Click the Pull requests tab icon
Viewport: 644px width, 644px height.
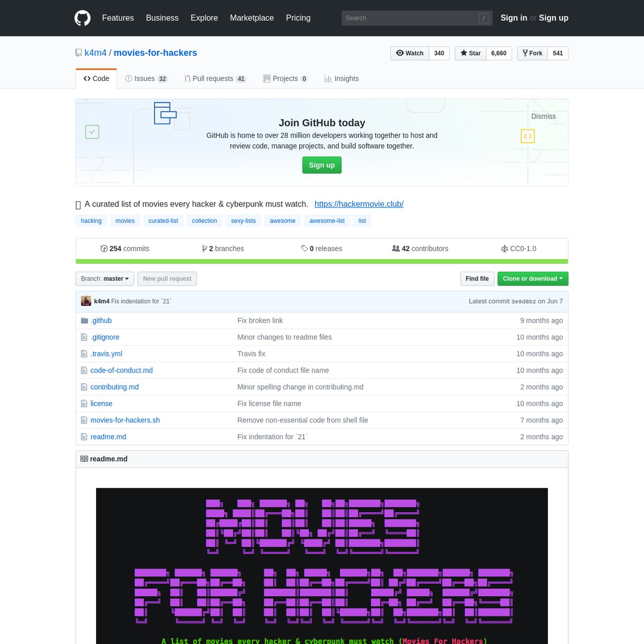(x=187, y=78)
